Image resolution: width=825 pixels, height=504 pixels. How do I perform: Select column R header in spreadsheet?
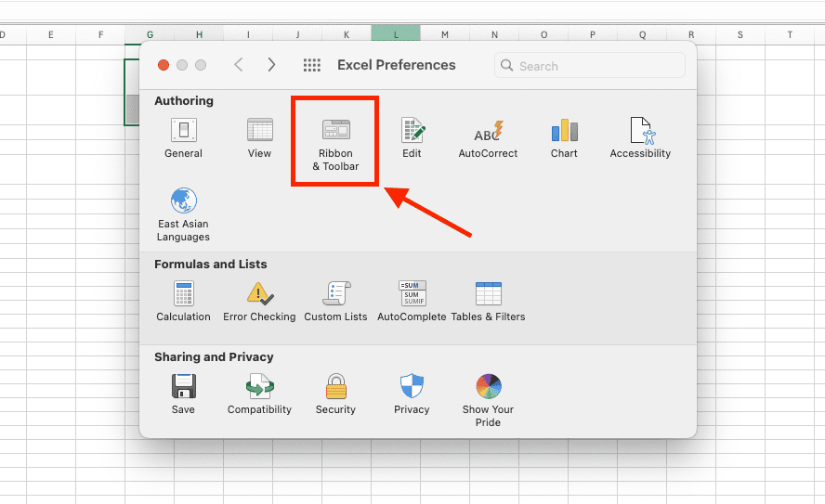pos(691,34)
